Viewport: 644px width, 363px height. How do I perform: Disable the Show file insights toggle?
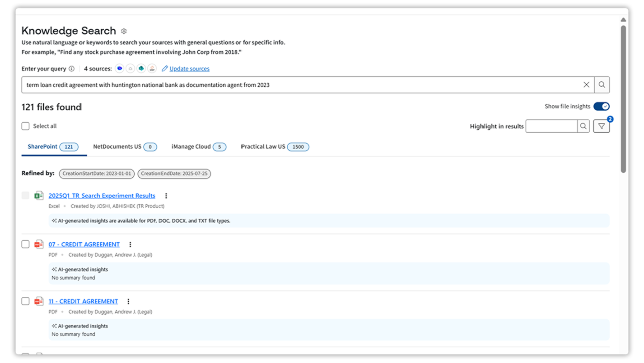point(602,106)
